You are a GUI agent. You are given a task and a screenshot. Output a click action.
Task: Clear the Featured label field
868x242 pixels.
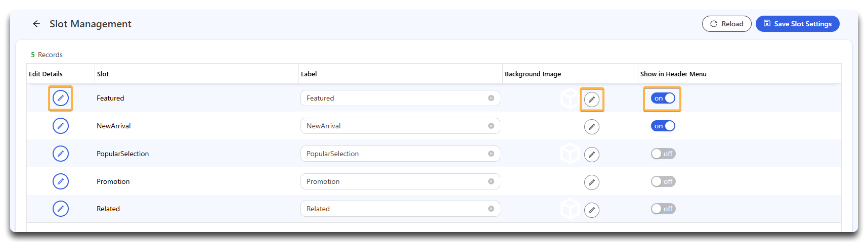[491, 98]
